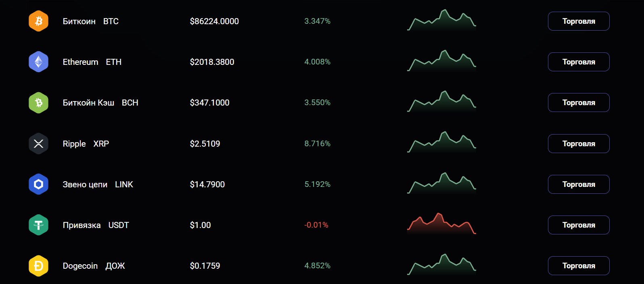The height and width of the screenshot is (284, 644).
Task: View the XRP price sparkline chart
Action: point(441,143)
